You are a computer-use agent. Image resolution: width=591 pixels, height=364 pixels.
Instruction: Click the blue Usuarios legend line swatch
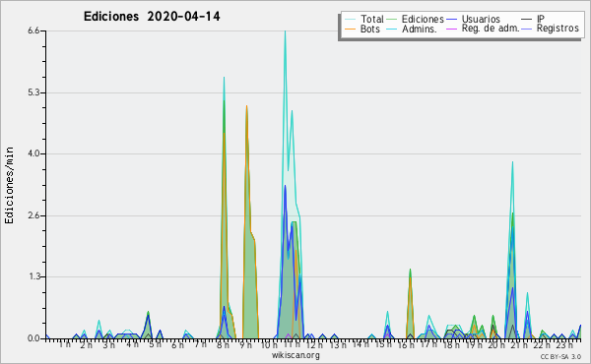452,19
